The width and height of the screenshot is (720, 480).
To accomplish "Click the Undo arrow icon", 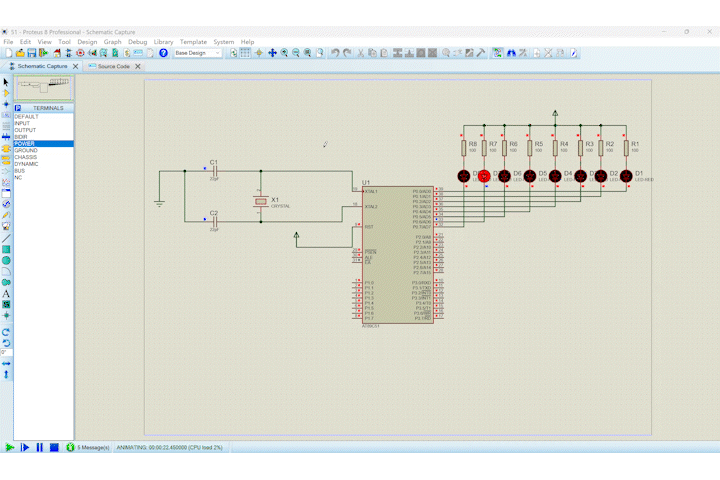I will coord(335,53).
